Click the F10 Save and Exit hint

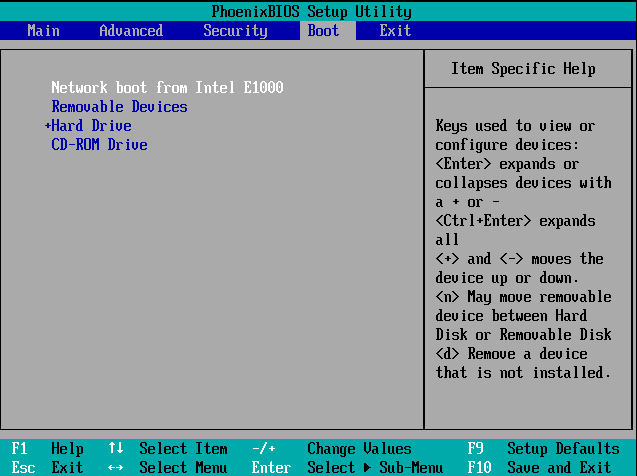tap(540, 467)
